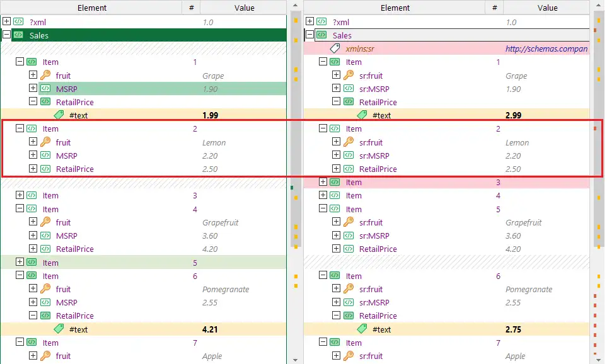Select left pane value 4.21
Viewport: 607px width, 364px height.
210,329
